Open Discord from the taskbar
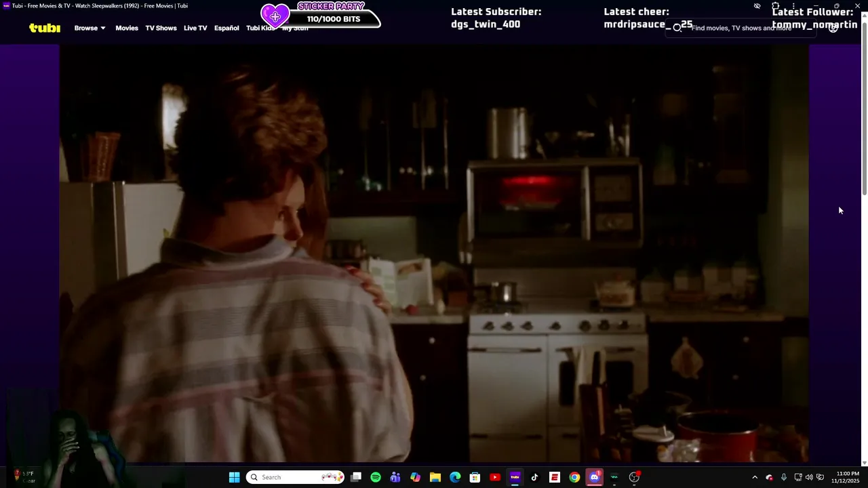This screenshot has height=488, width=868. (595, 477)
